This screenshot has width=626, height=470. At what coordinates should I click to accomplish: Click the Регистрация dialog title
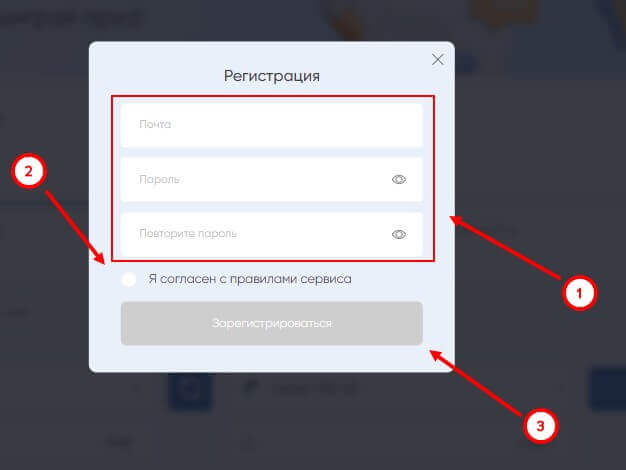point(271,76)
